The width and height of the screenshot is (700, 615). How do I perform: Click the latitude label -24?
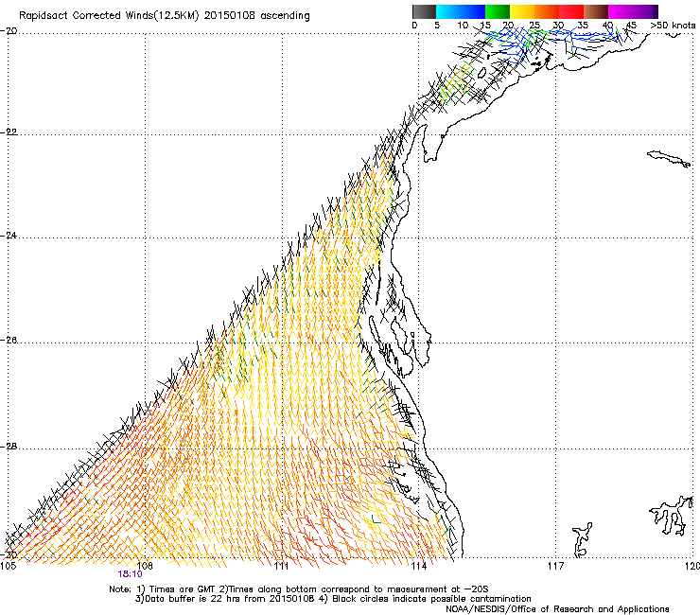(9, 235)
